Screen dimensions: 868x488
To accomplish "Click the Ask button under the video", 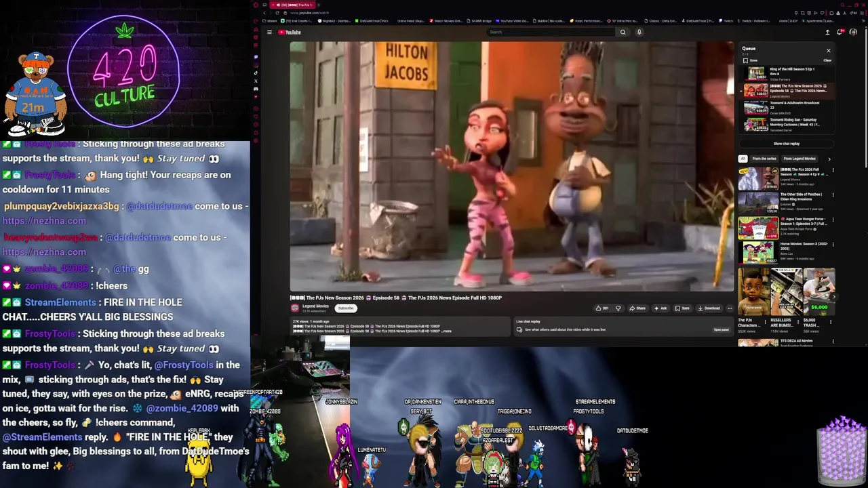I will point(660,308).
